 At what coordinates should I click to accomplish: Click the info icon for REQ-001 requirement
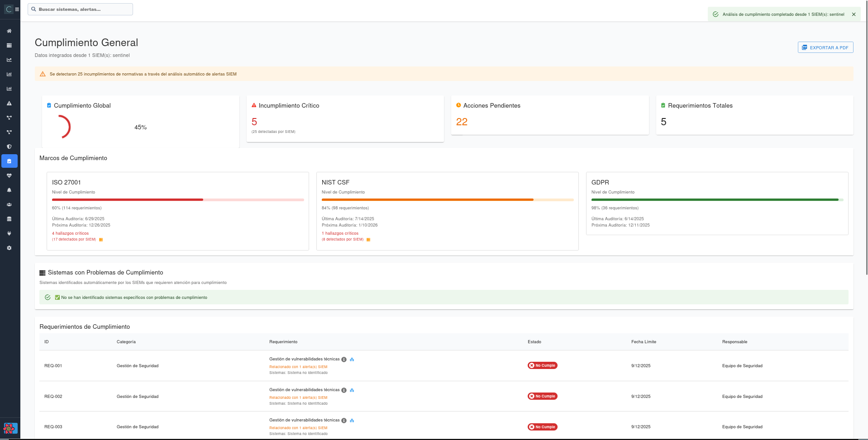click(x=344, y=360)
